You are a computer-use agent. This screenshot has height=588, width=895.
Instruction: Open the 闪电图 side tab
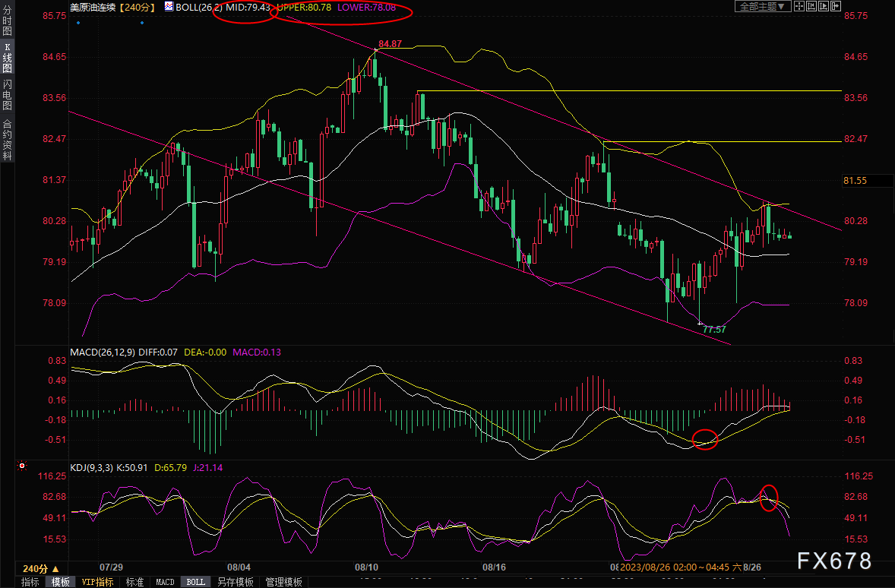[x=8, y=95]
